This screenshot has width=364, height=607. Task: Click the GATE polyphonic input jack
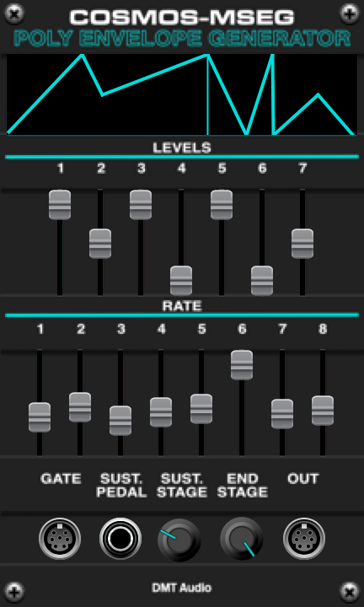tap(60, 539)
